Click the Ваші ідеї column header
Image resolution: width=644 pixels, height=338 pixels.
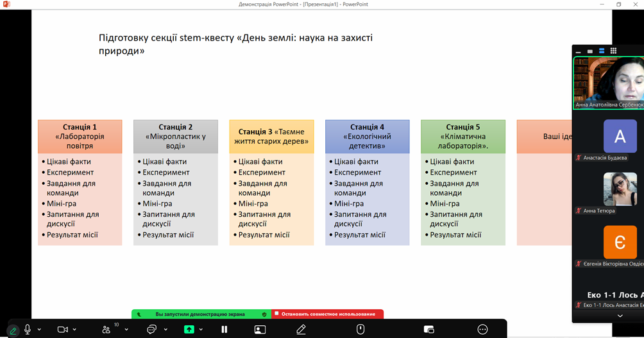click(544, 137)
